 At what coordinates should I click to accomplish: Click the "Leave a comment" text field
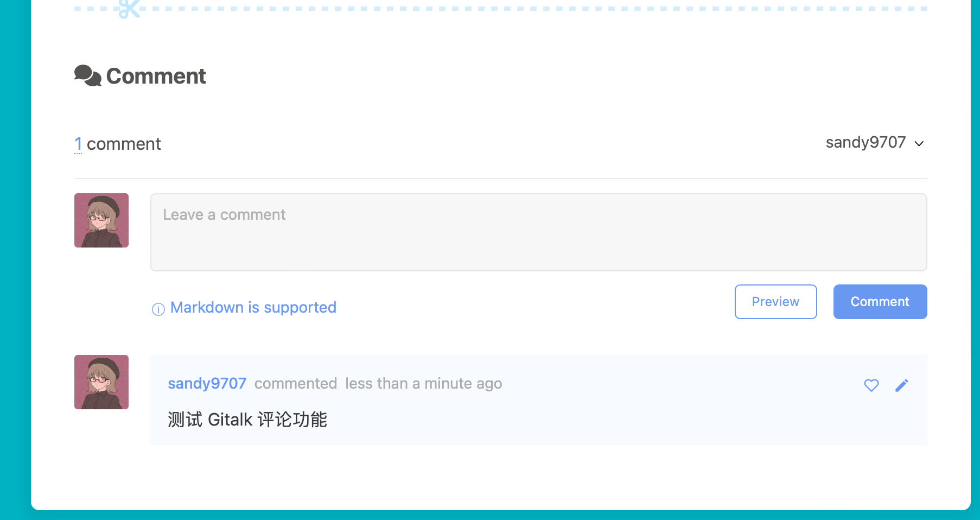[x=538, y=232]
